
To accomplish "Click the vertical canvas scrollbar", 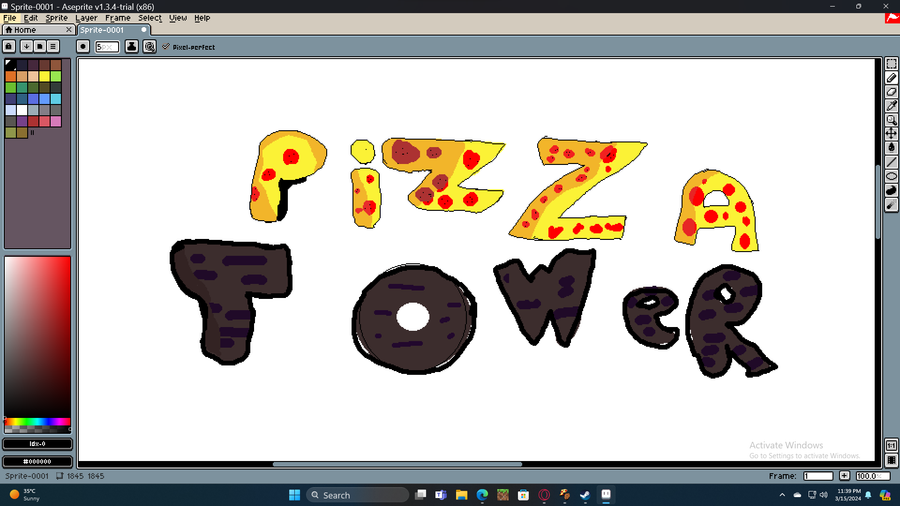I will point(878,202).
